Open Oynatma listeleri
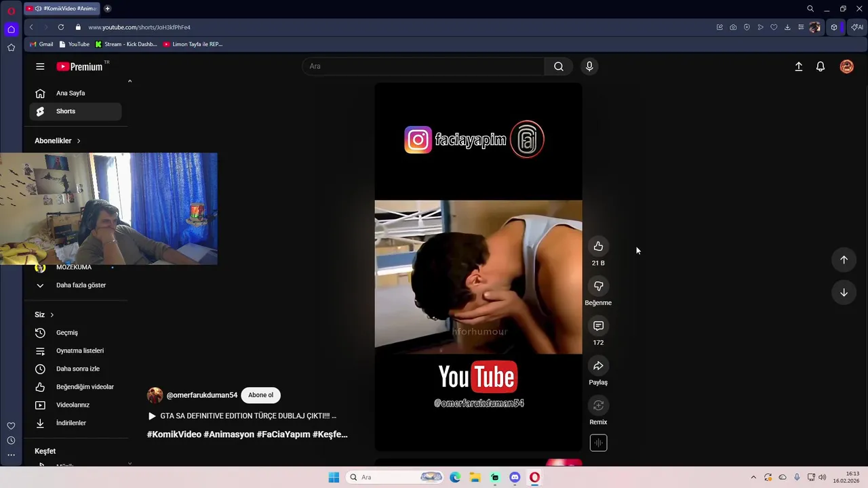 75,351
